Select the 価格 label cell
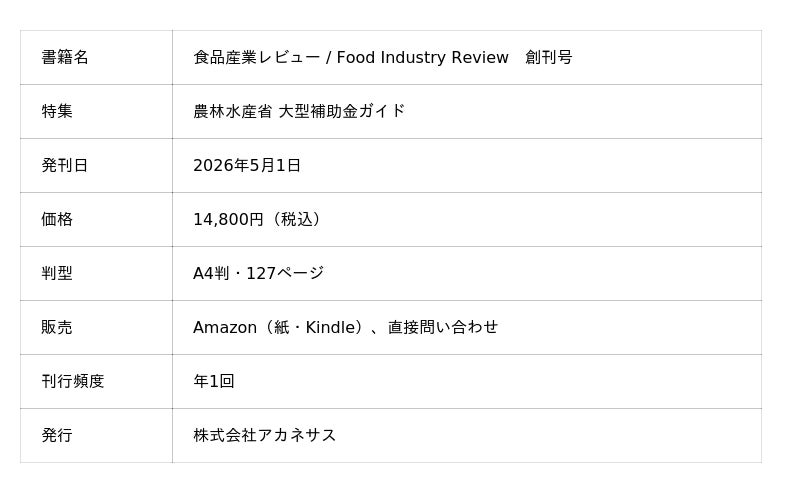This screenshot has width=800, height=493. [x=57, y=219]
